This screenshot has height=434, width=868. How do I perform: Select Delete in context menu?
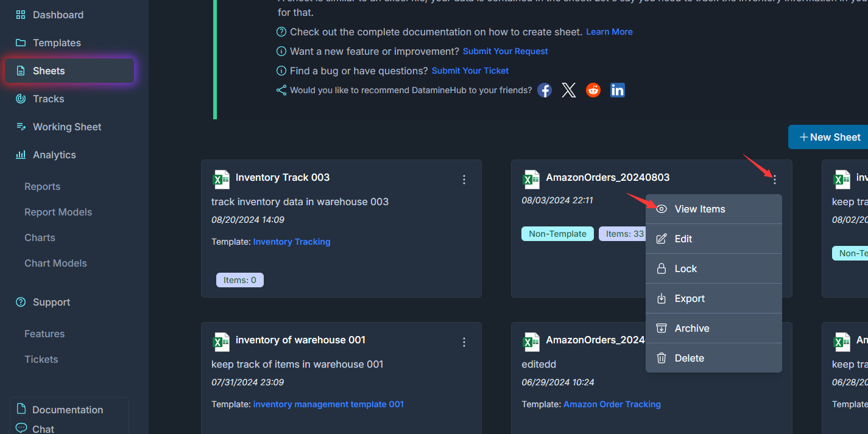[713, 358]
